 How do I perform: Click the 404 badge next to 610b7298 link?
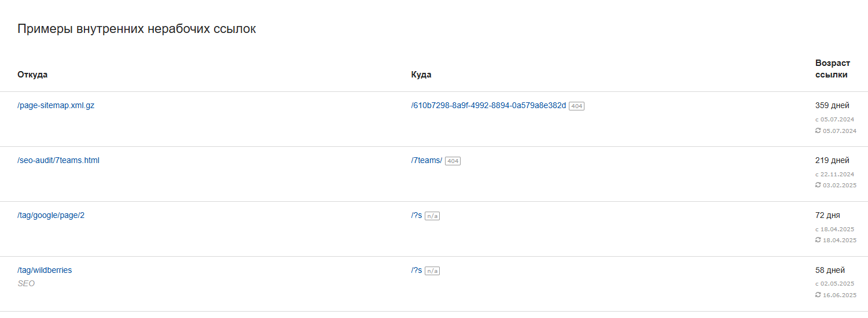coord(576,106)
